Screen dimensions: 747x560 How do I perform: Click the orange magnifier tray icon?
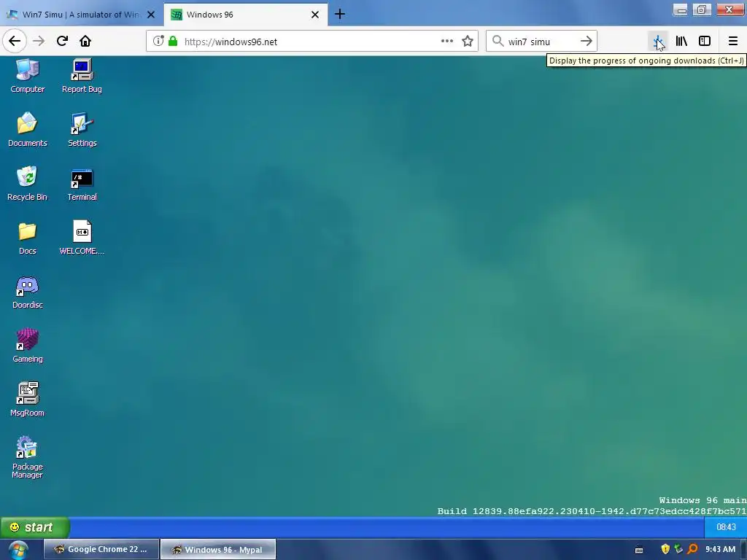(x=692, y=549)
